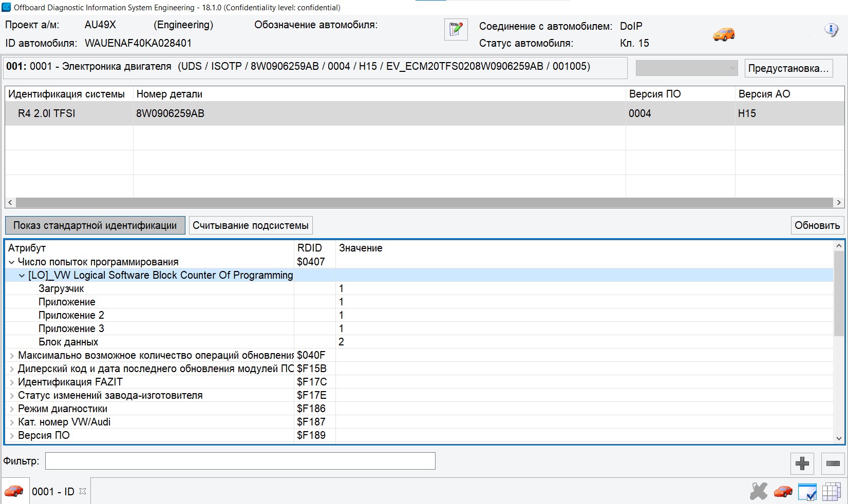This screenshot has width=848, height=504.
Task: Click the minus icon next to the filter
Action: coord(833,463)
